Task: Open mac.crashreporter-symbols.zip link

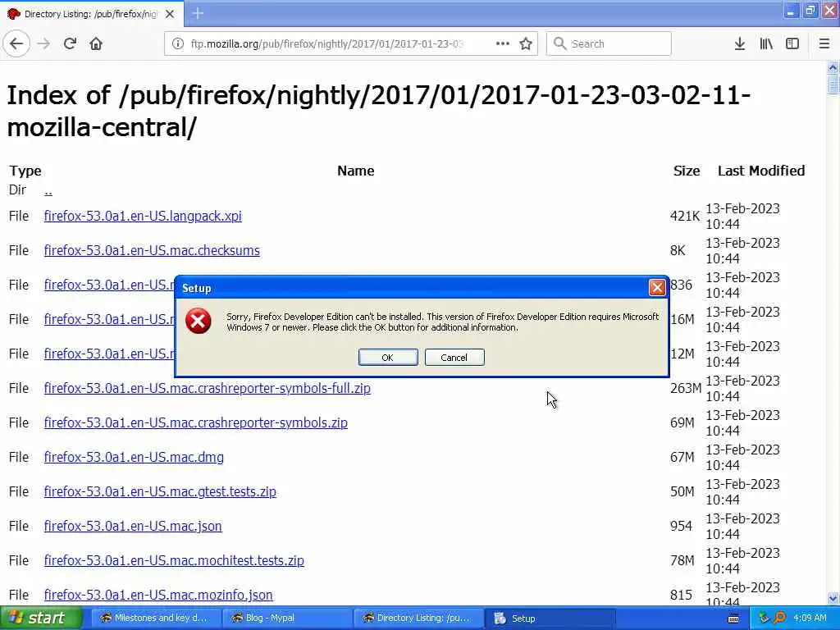Action: [x=195, y=422]
